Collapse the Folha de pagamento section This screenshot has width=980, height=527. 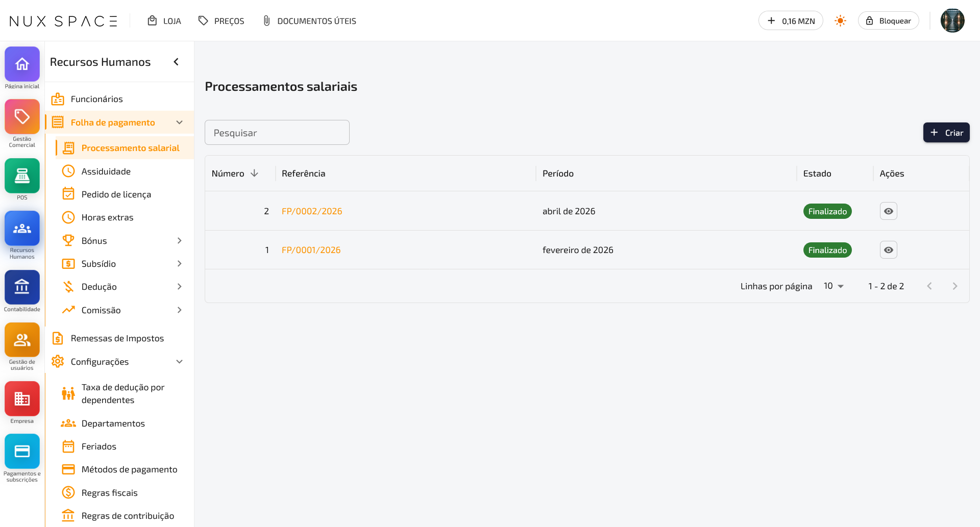[x=179, y=122]
